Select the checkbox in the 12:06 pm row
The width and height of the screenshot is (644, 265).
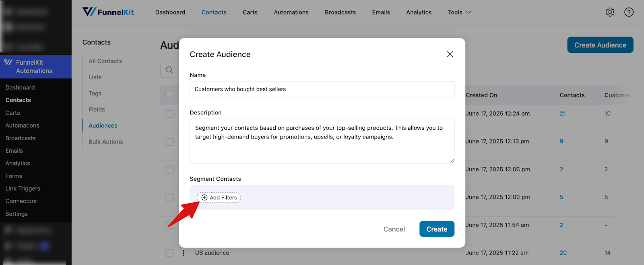(169, 170)
